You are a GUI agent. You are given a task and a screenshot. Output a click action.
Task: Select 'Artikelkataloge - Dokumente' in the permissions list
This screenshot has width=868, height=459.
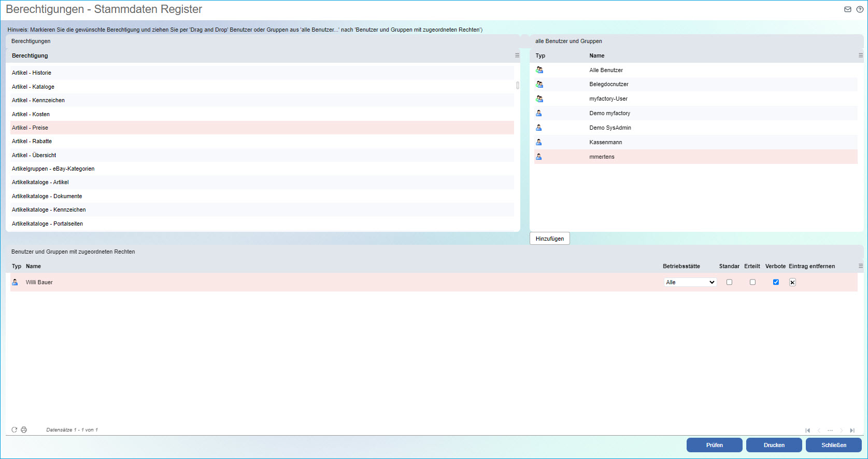pyautogui.click(x=47, y=196)
